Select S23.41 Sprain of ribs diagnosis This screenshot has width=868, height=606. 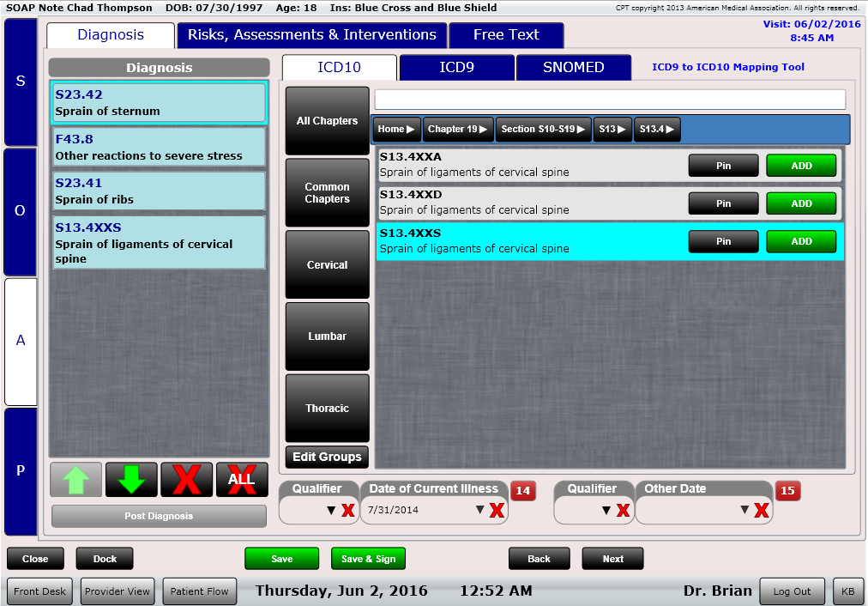click(158, 191)
